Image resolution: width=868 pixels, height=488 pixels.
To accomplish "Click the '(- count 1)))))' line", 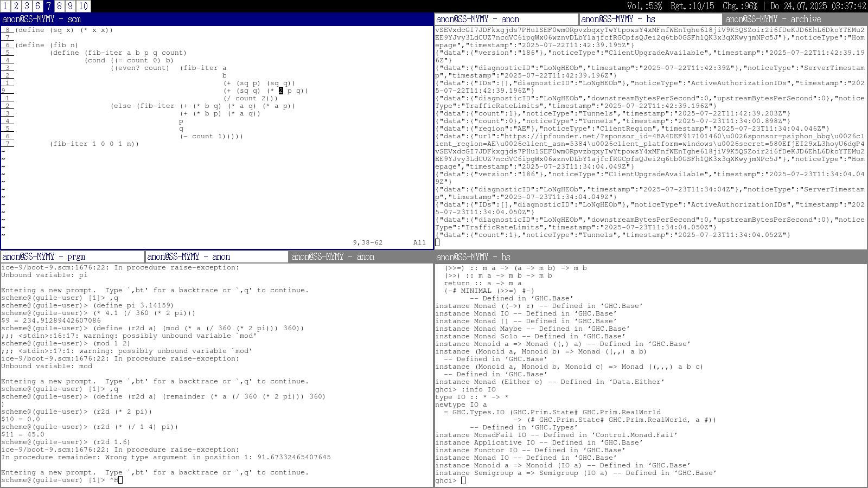I will pos(212,136).
